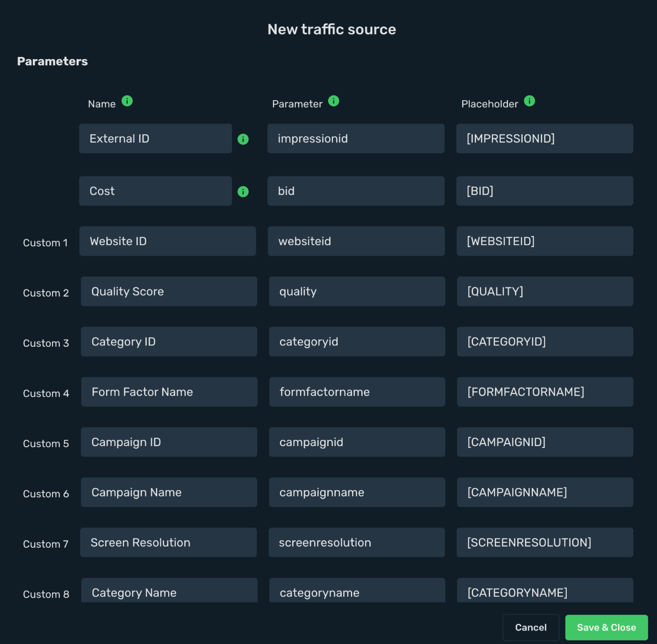Focus the Quality Score name field
Viewport: 657px width, 644px height.
(x=169, y=292)
